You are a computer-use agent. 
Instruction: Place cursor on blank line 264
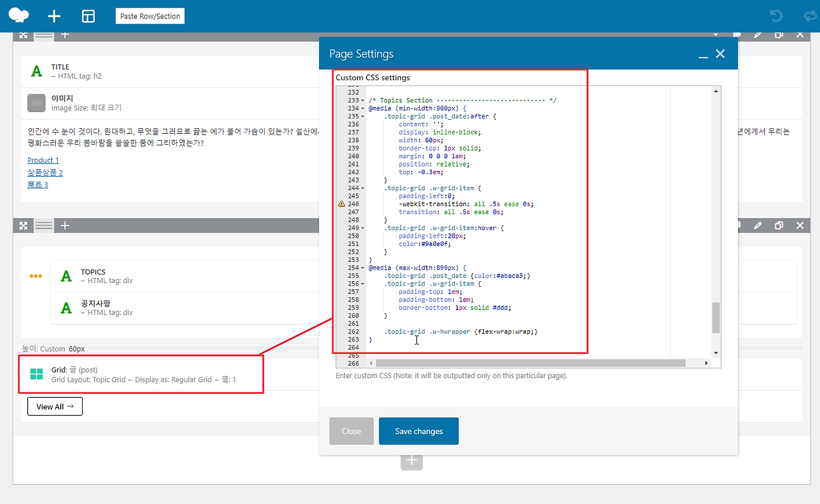(x=518, y=348)
